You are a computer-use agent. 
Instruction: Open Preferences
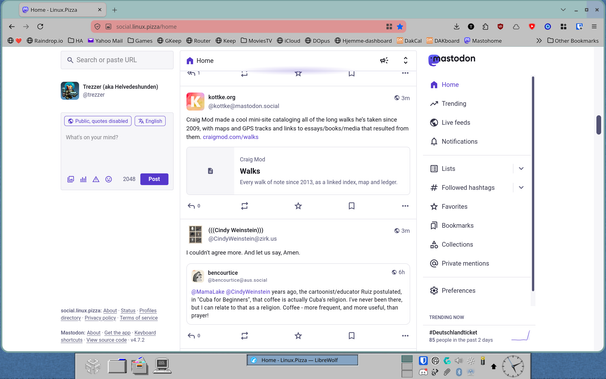453,291
